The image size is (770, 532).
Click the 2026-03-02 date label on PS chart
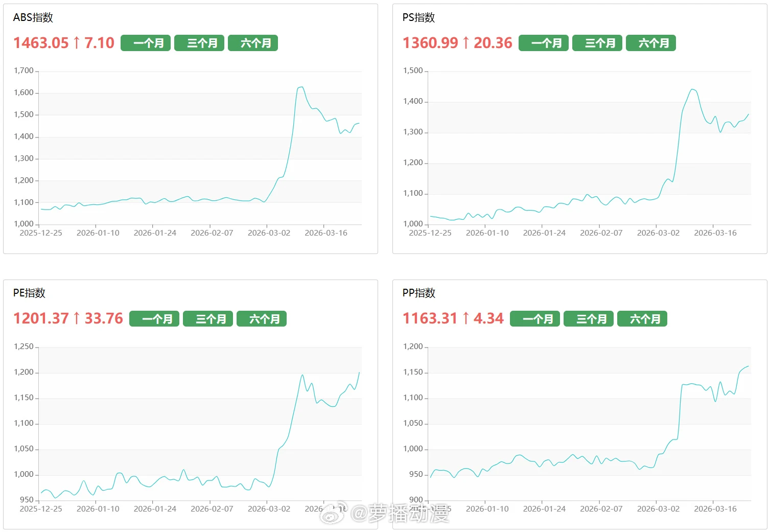[x=658, y=233]
